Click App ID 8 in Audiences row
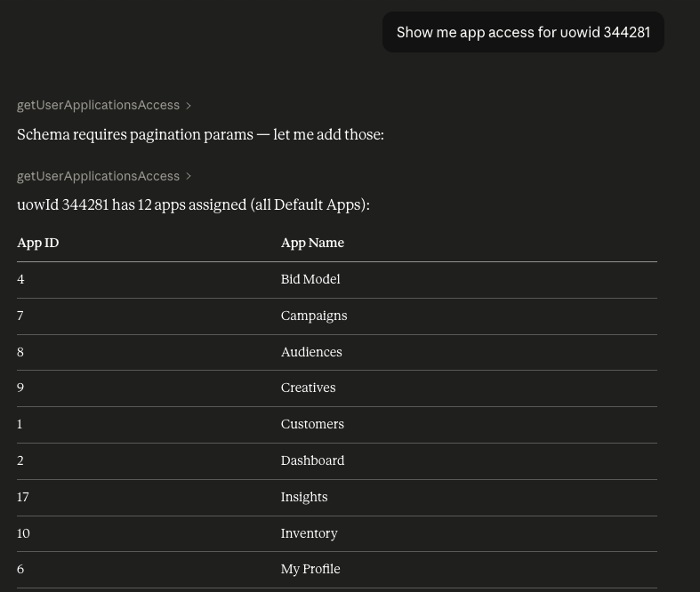 pyautogui.click(x=20, y=352)
